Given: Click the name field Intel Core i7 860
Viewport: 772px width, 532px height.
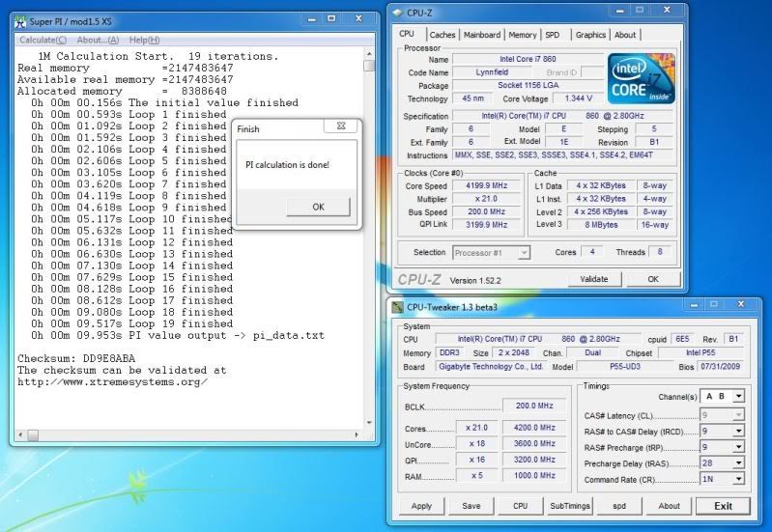Looking at the screenshot, I should tap(528, 59).
